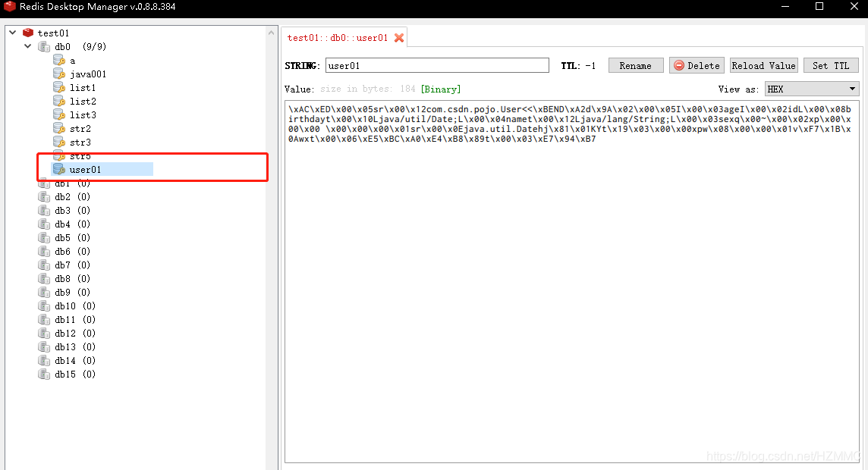868x470 pixels.
Task: Select the list2 key
Action: 83,101
